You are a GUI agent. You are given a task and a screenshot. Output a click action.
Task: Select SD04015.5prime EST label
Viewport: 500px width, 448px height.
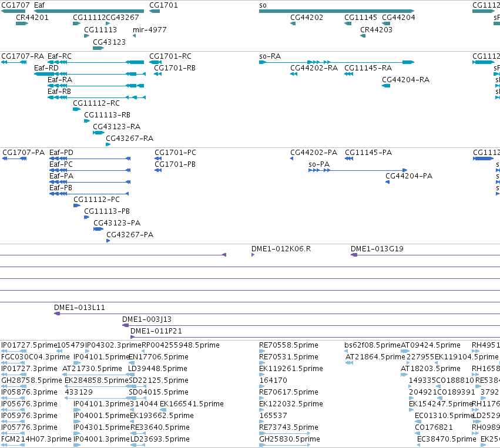click(159, 392)
